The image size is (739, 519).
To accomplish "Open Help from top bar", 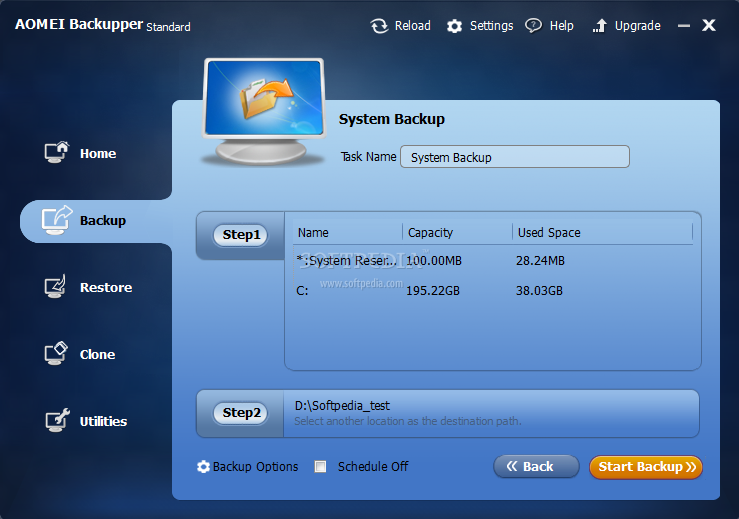I will pyautogui.click(x=561, y=25).
